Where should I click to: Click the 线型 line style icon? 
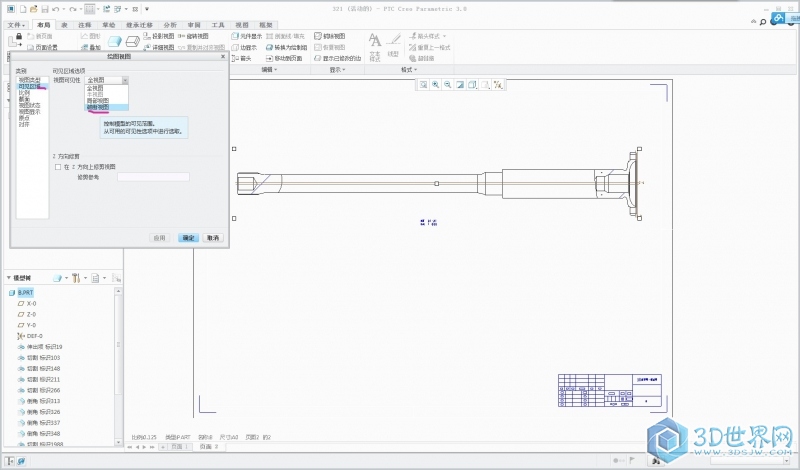click(393, 46)
